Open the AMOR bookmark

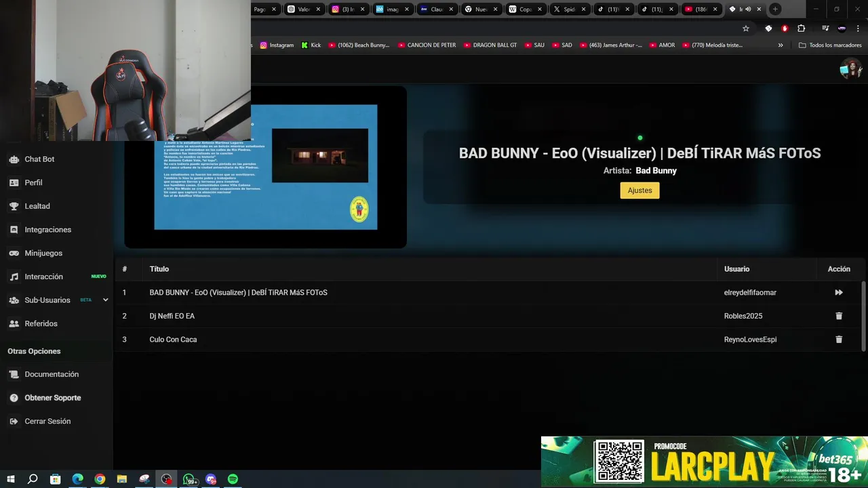pos(661,45)
